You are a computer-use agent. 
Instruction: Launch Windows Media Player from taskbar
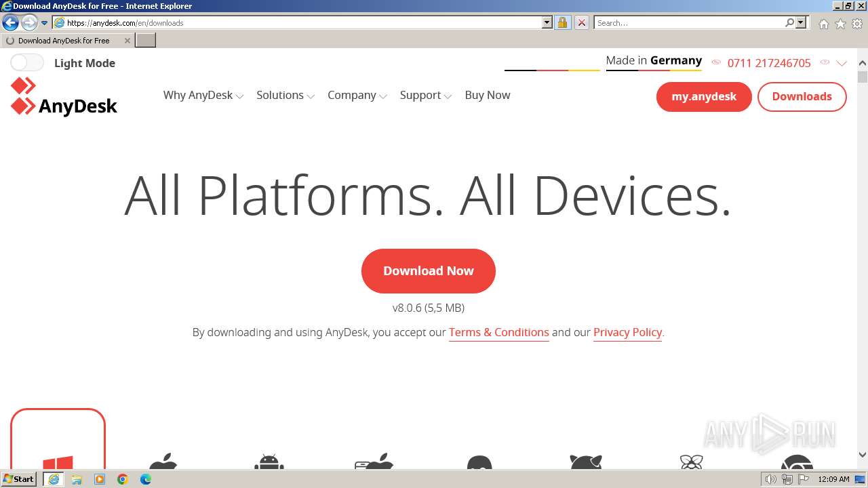pyautogui.click(x=100, y=479)
